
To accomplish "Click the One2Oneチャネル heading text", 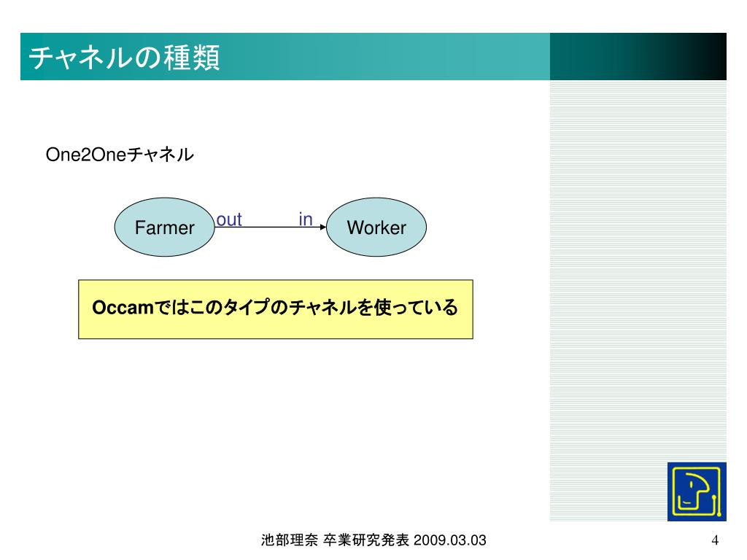I will coord(120,155).
